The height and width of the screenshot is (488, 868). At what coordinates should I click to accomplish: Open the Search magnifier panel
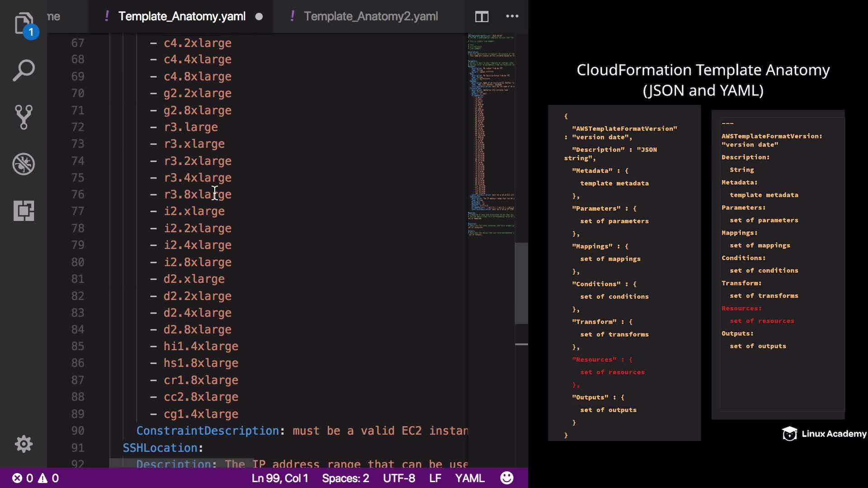pyautogui.click(x=24, y=70)
